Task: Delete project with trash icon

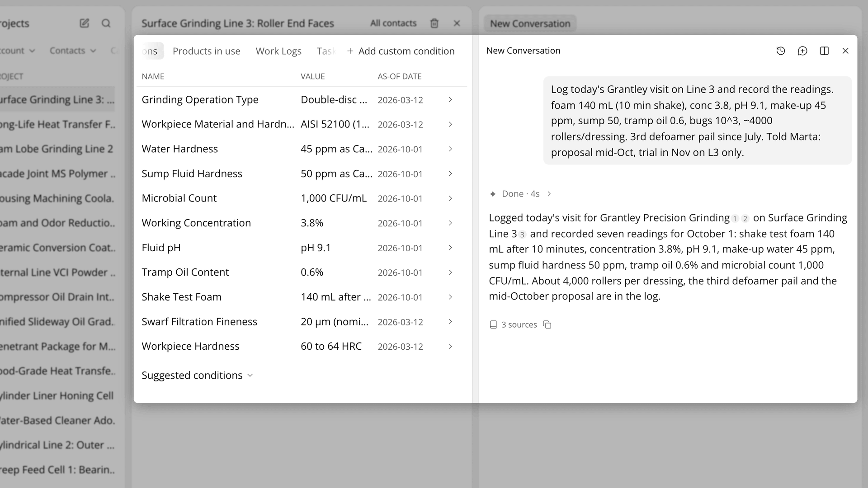Action: 434,23
